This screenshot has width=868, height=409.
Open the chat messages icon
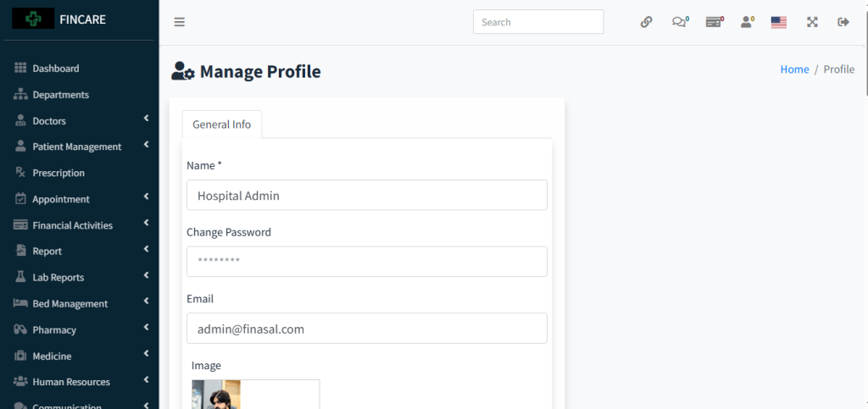tap(680, 22)
